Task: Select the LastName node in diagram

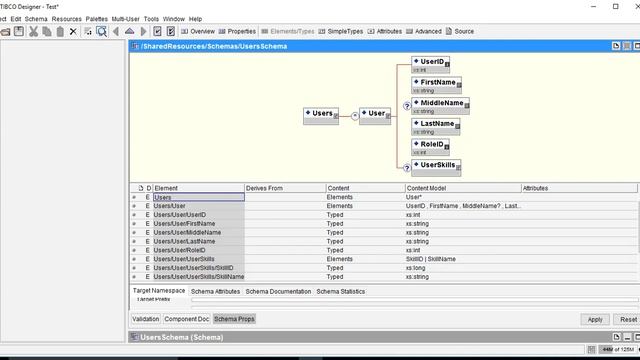Action: [x=436, y=127]
